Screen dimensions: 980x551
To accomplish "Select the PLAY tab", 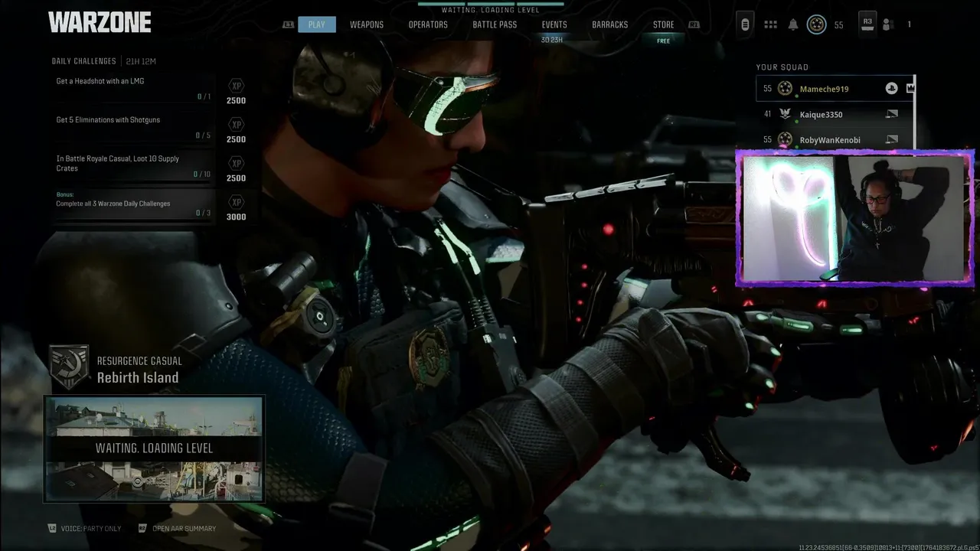I will click(317, 24).
